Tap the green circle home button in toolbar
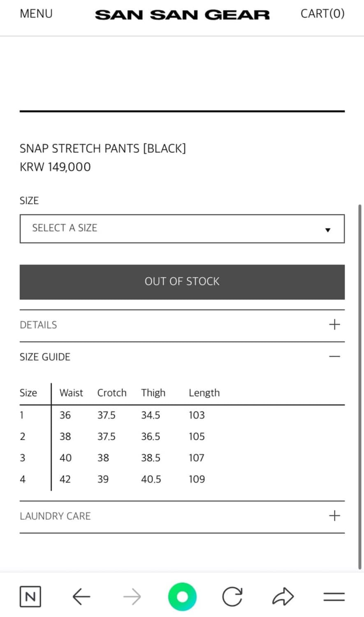The width and height of the screenshot is (364, 617). tap(182, 596)
